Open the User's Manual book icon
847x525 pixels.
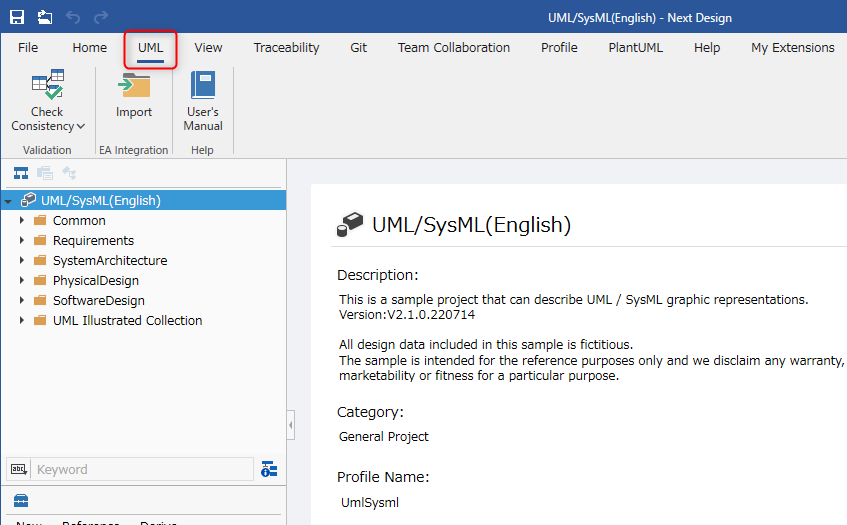click(x=203, y=85)
